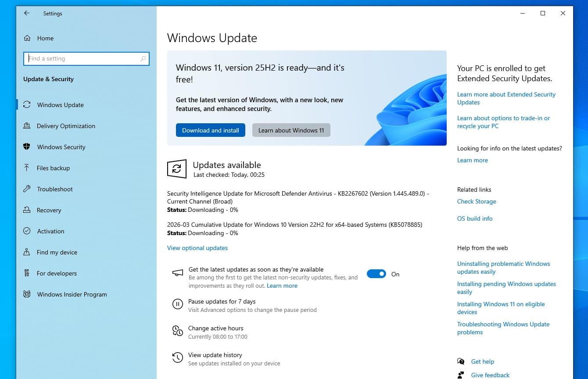The width and height of the screenshot is (588, 379).
Task: Click the Pause updates icon
Action: pos(177,304)
